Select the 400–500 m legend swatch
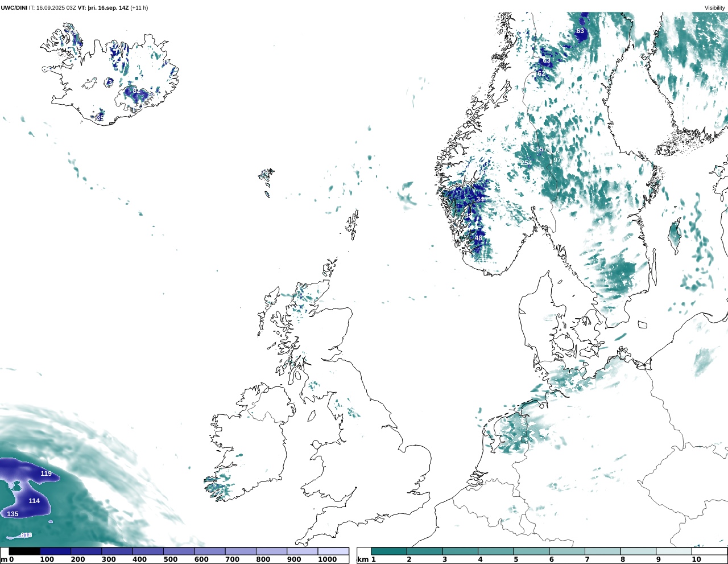Image resolution: width=728 pixels, height=564 pixels. (148, 551)
